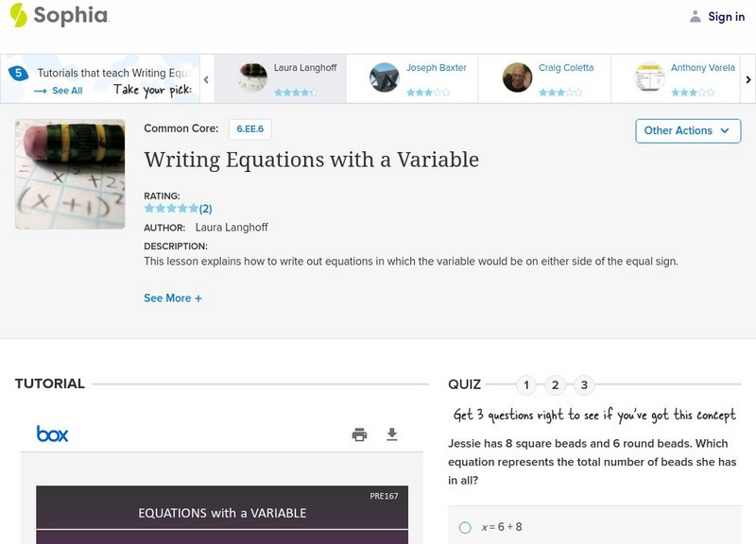
Task: Go to quiz question 3
Action: (x=584, y=384)
